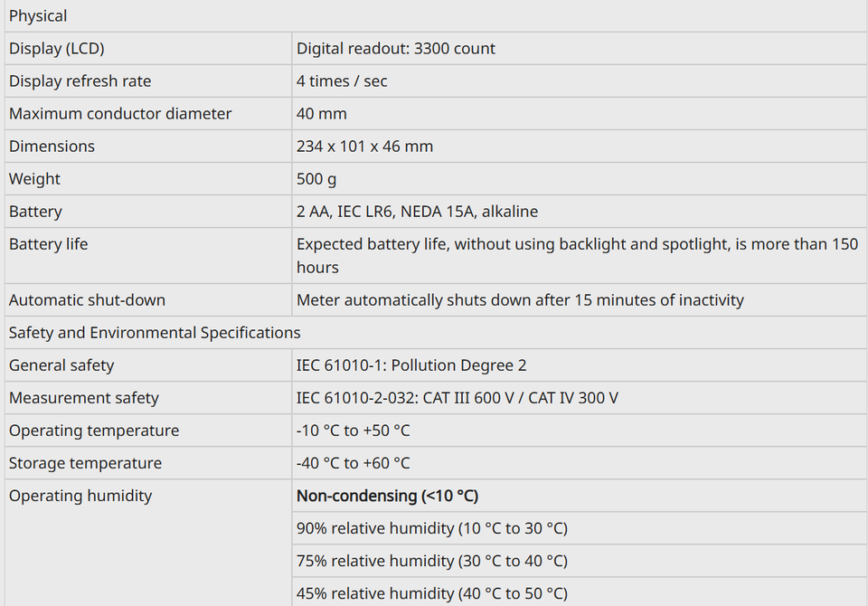Click the Safety and Environmental Specifications header
The width and height of the screenshot is (868, 606).
point(155,333)
